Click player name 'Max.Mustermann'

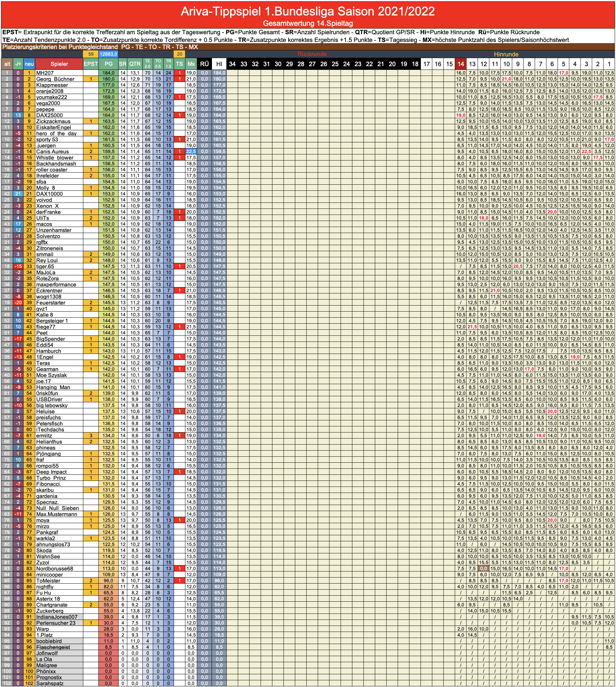click(56, 514)
